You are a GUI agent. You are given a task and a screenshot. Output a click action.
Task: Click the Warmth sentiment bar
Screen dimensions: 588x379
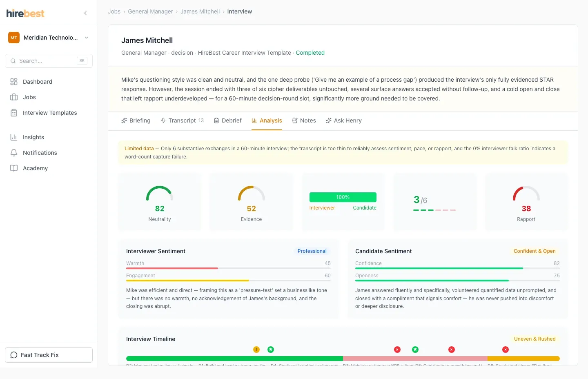pyautogui.click(x=228, y=268)
